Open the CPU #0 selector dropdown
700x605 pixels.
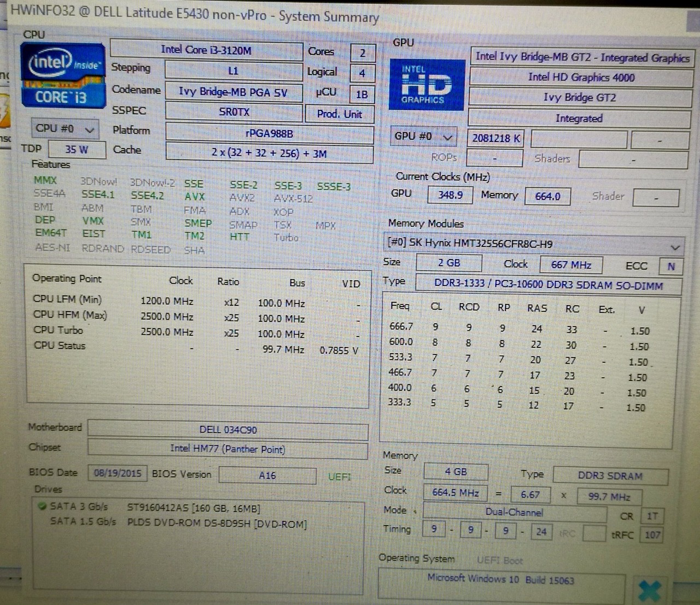pos(65,129)
